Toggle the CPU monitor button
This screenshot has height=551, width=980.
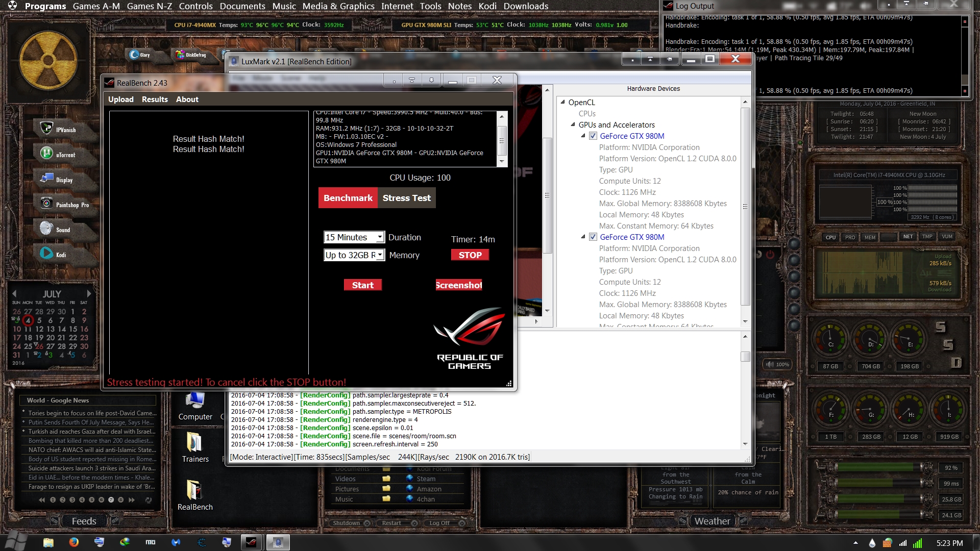831,237
